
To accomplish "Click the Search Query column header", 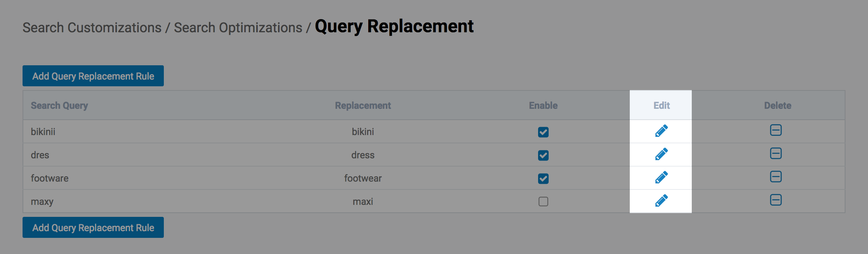I will pos(59,105).
